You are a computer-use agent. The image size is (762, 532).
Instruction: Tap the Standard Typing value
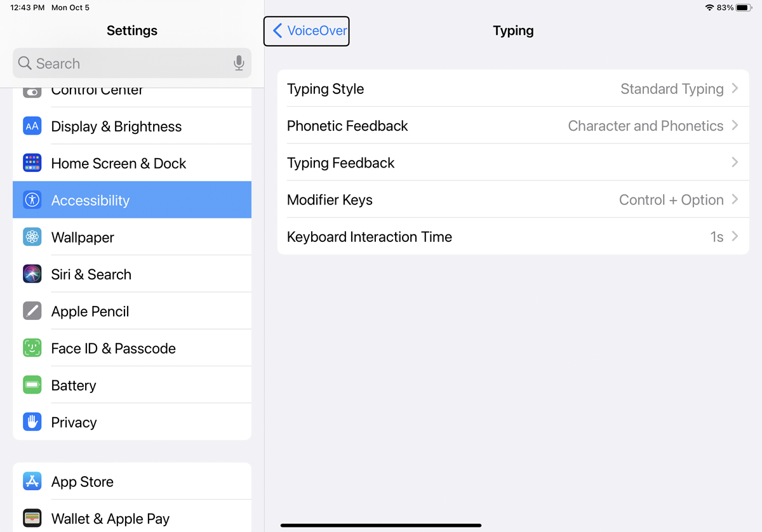(x=672, y=89)
